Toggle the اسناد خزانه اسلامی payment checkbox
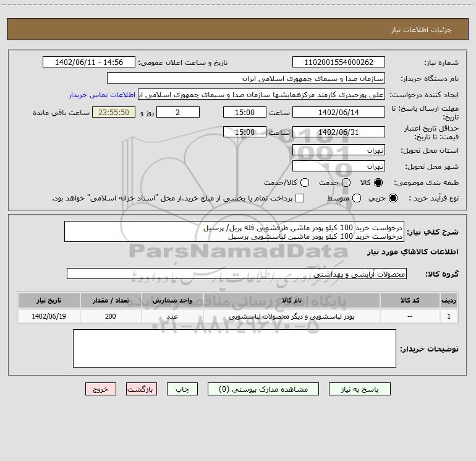Screen dimensions: 476x461 300,198
